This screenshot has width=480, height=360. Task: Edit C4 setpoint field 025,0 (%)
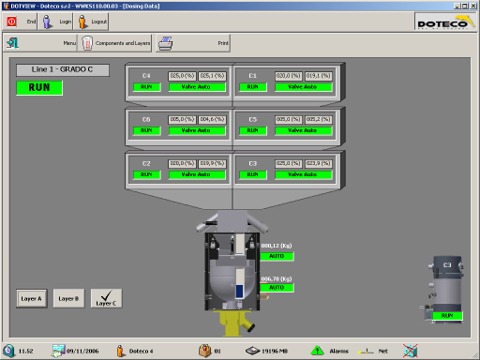click(x=182, y=76)
